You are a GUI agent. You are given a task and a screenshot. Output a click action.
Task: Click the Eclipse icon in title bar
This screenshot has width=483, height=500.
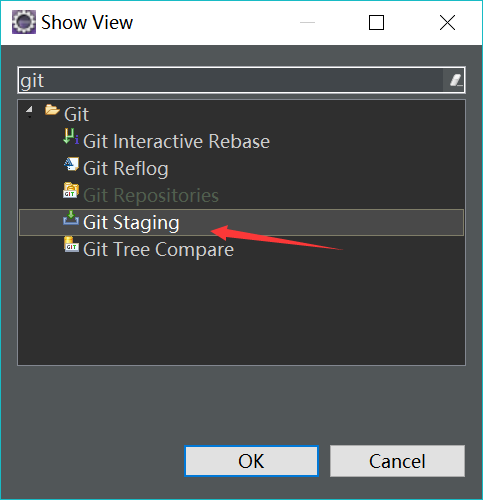(24, 22)
